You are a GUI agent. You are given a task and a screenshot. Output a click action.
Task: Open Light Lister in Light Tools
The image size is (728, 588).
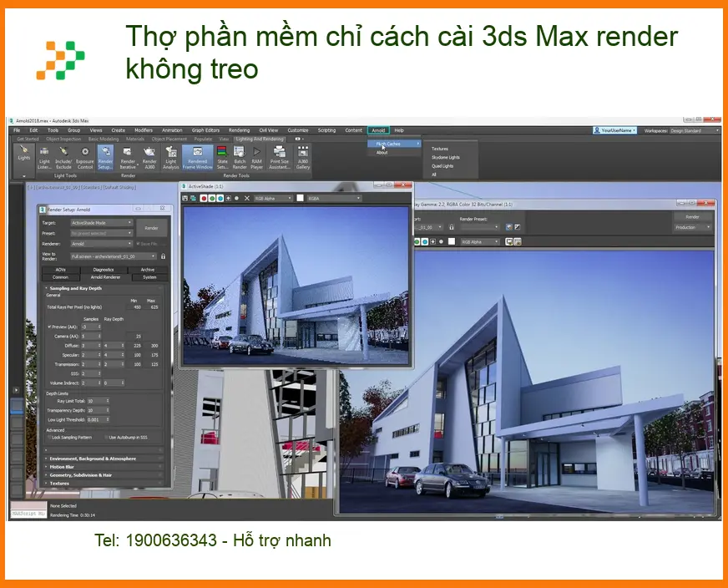pyautogui.click(x=44, y=158)
